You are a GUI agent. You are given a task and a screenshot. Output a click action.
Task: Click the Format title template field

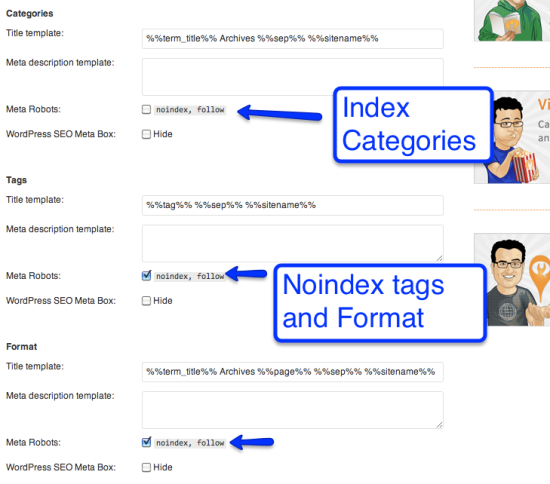point(293,372)
